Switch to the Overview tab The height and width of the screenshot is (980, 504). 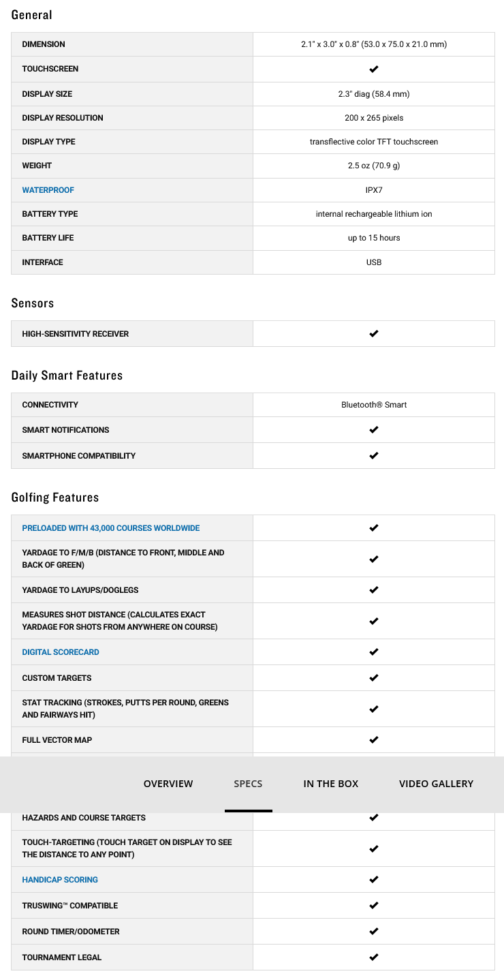[168, 784]
